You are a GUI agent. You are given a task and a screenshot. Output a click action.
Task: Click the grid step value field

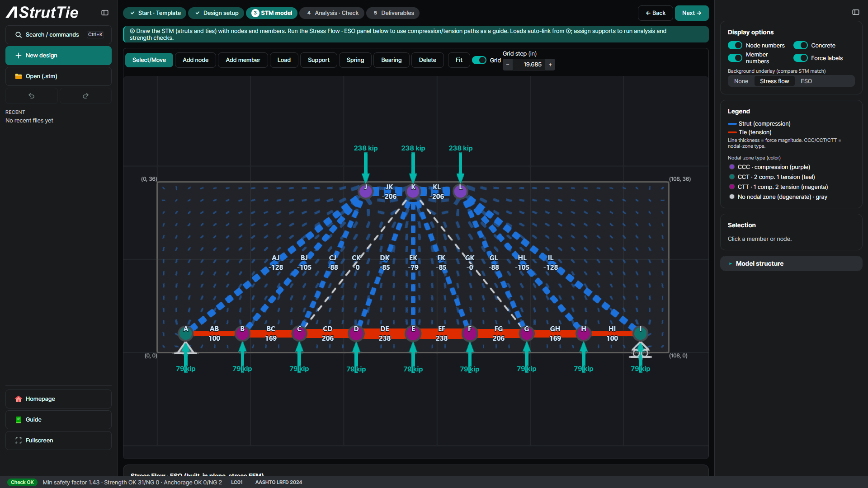click(529, 65)
